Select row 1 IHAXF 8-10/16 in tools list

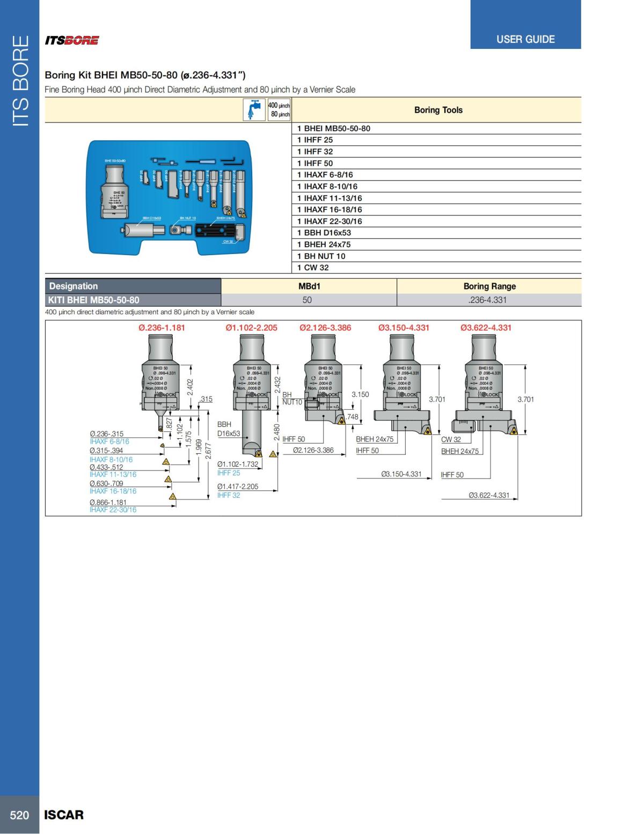point(436,186)
